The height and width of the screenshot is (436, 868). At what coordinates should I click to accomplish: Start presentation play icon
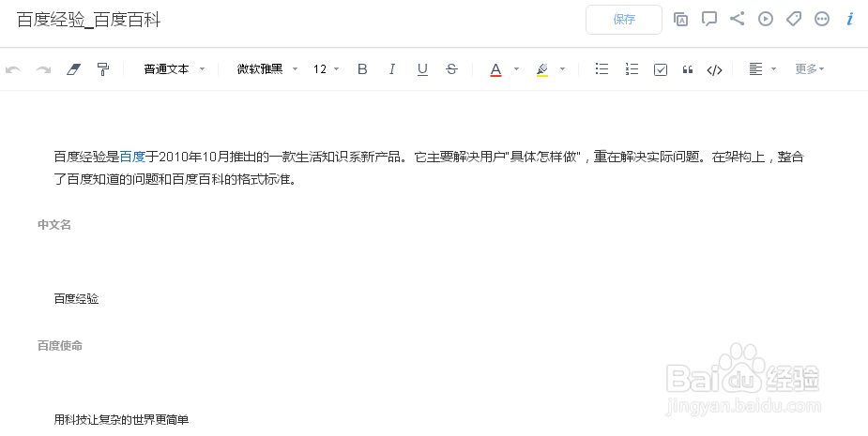[x=766, y=20]
